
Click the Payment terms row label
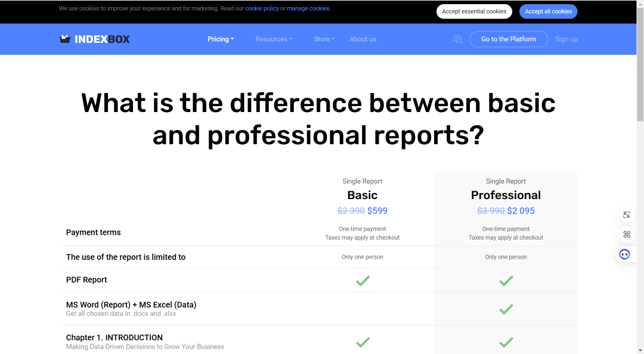point(93,232)
